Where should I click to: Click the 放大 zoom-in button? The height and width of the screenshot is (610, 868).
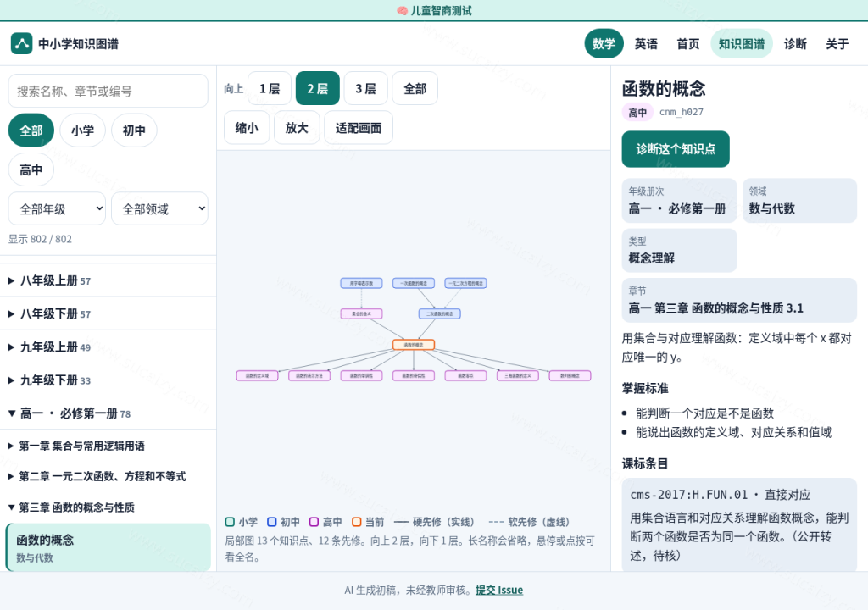pos(297,128)
